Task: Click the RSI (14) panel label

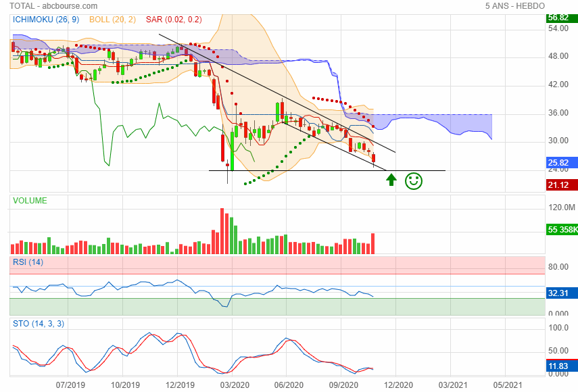Action: (x=28, y=262)
